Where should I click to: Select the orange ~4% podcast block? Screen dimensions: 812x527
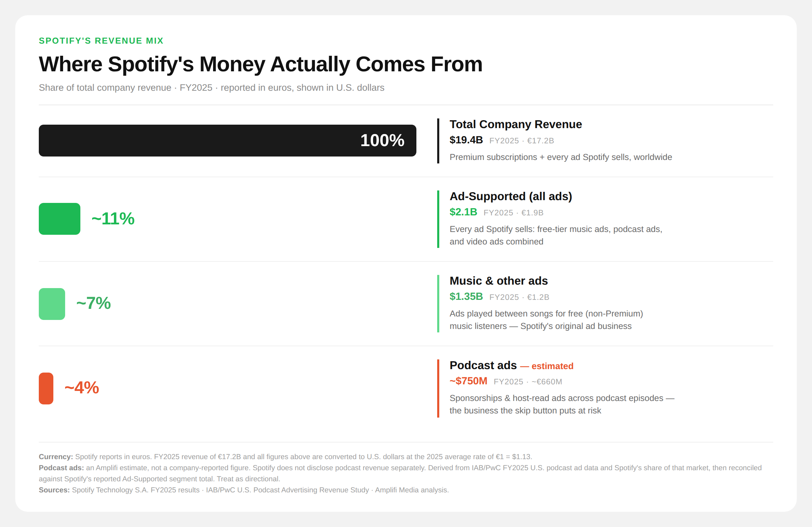coord(46,388)
